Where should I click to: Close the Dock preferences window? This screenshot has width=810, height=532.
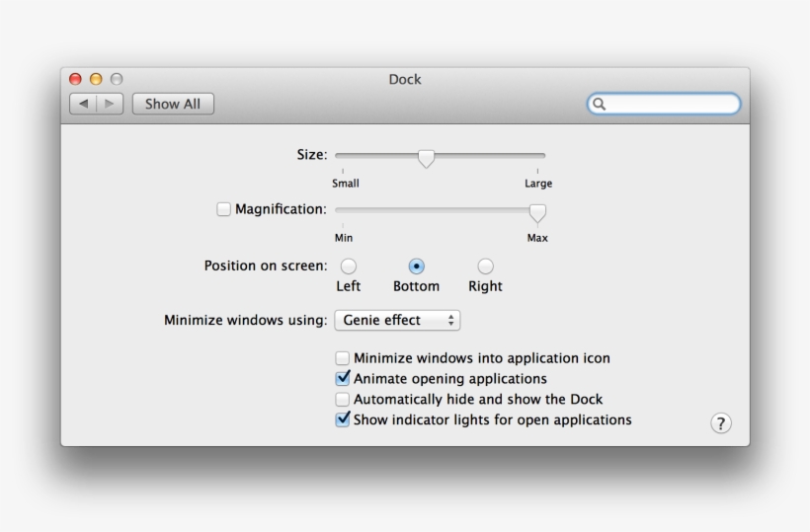coord(75,79)
